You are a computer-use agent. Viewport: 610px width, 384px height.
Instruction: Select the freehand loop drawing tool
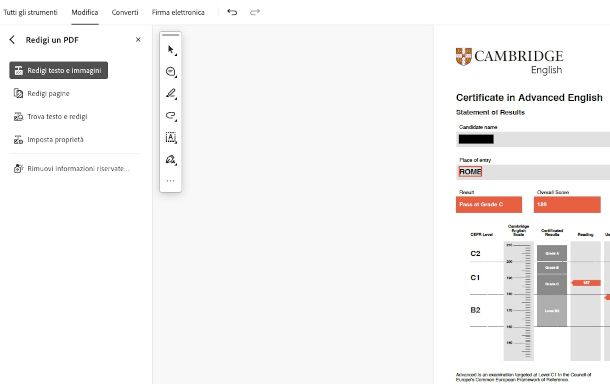coord(171,116)
